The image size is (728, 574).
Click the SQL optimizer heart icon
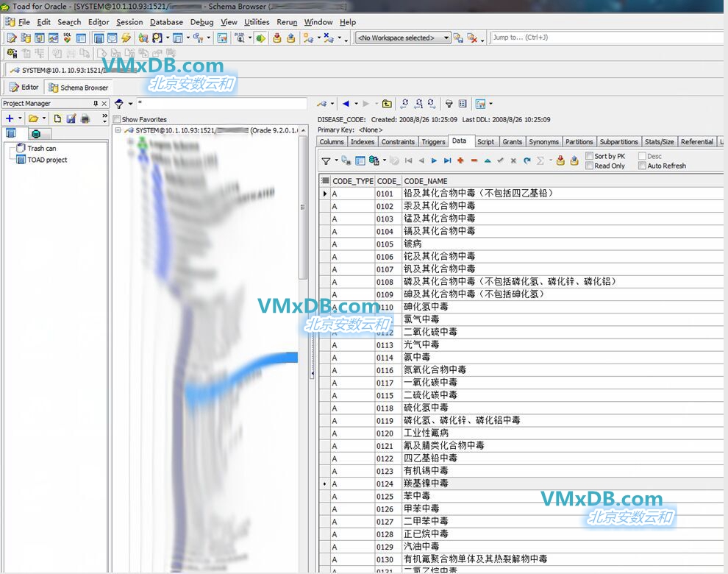[68, 38]
